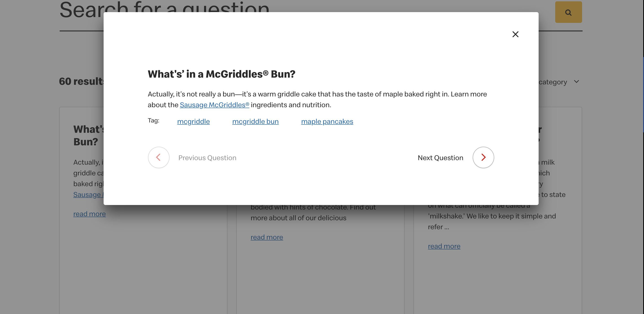The image size is (644, 314).
Task: Expand the category dropdown chevron
Action: coord(576,81)
